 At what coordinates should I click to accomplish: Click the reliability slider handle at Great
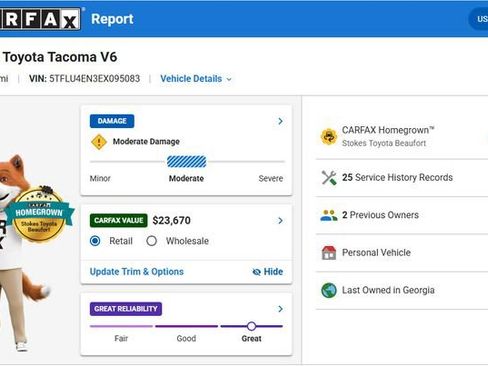(x=252, y=326)
